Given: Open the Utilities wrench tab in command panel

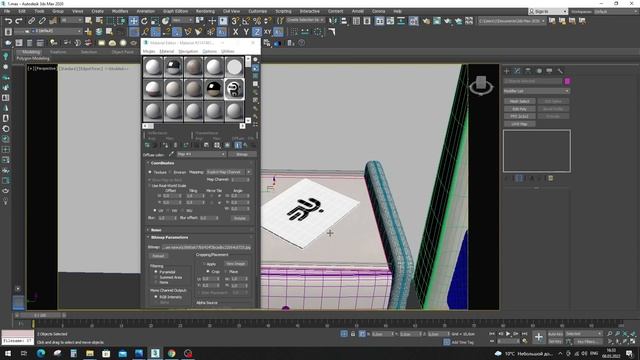Looking at the screenshot, I should 560,71.
